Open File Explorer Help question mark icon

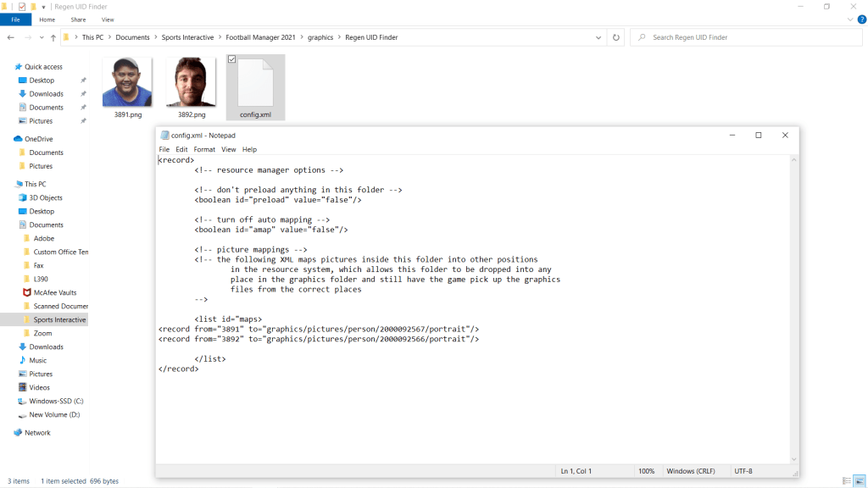click(860, 19)
